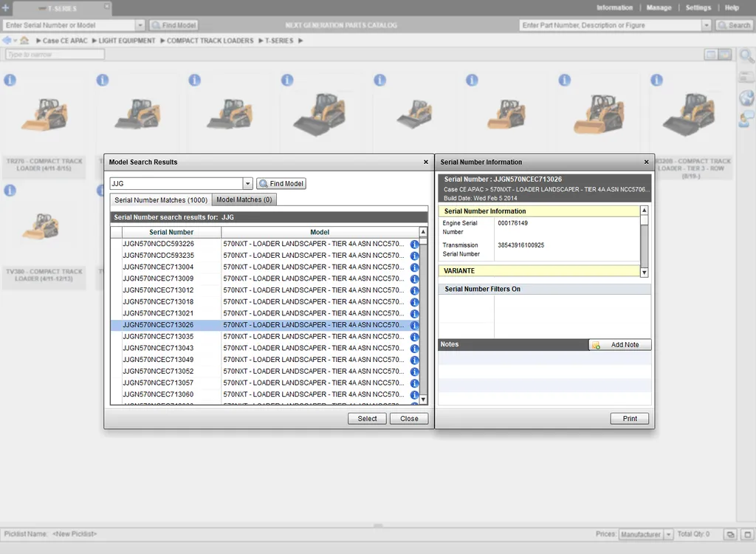Go to the catalog home icon
Screen dimensions: 756x554
pyautogui.click(x=24, y=41)
